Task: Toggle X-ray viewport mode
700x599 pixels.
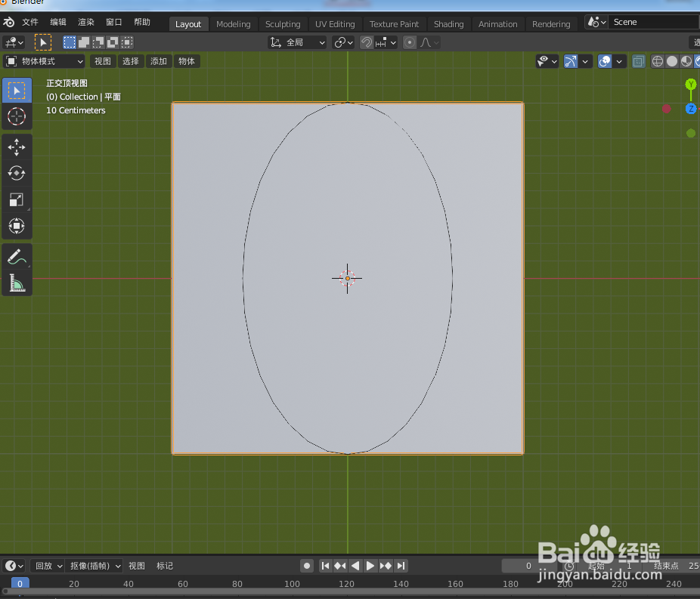Action: [x=637, y=61]
